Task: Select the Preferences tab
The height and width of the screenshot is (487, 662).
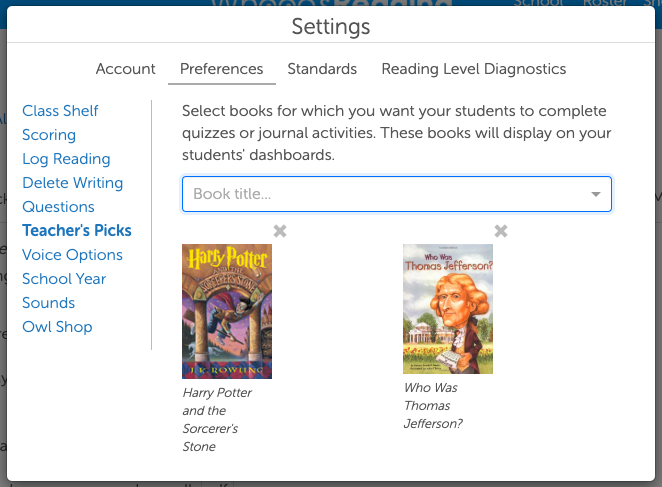Action: click(221, 69)
